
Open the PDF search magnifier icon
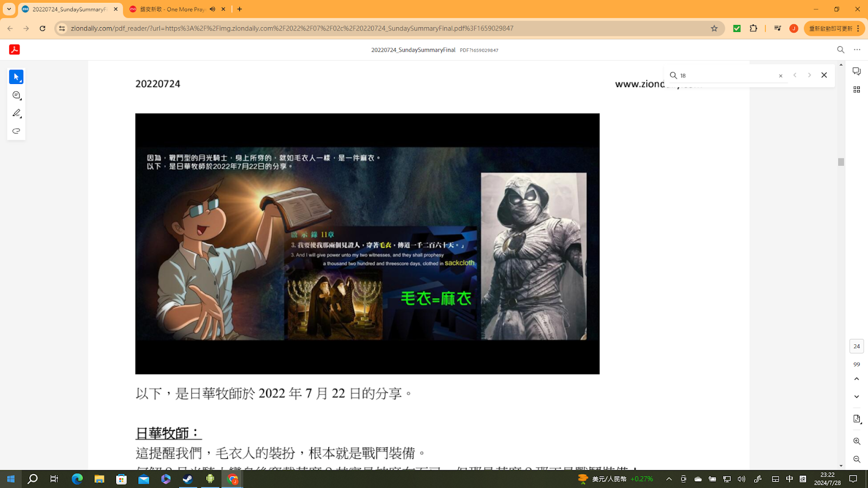841,49
